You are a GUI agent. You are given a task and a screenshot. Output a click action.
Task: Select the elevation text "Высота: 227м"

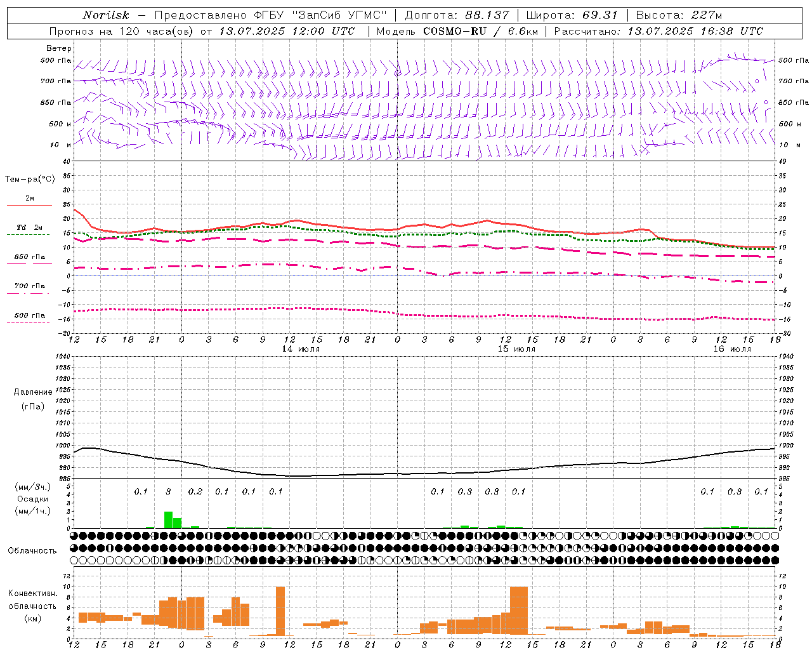tap(679, 15)
